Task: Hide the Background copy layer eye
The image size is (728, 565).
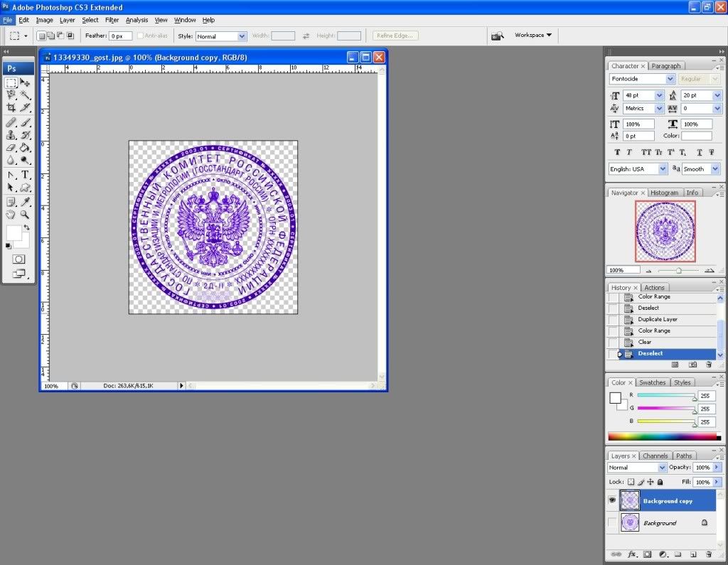Action: (x=612, y=500)
